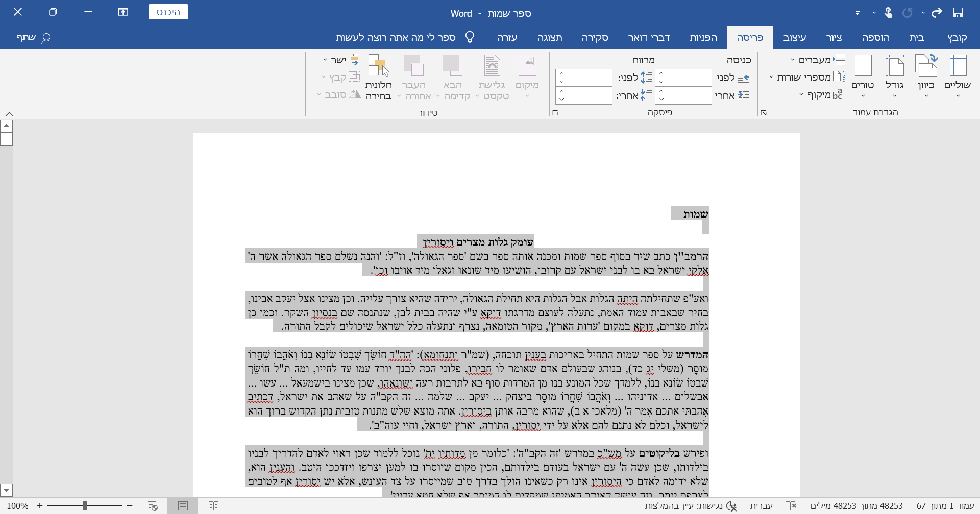Click the 100% zoom level

pos(18,506)
